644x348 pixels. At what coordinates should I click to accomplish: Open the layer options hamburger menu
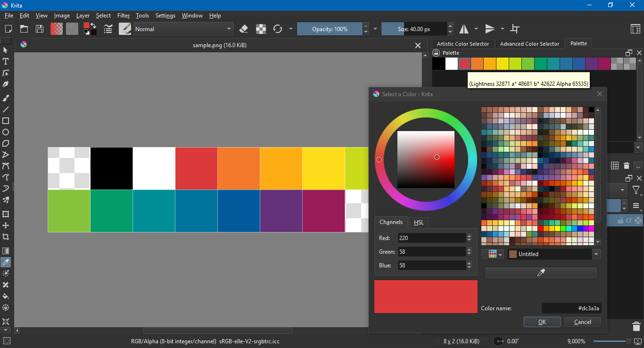click(636, 206)
